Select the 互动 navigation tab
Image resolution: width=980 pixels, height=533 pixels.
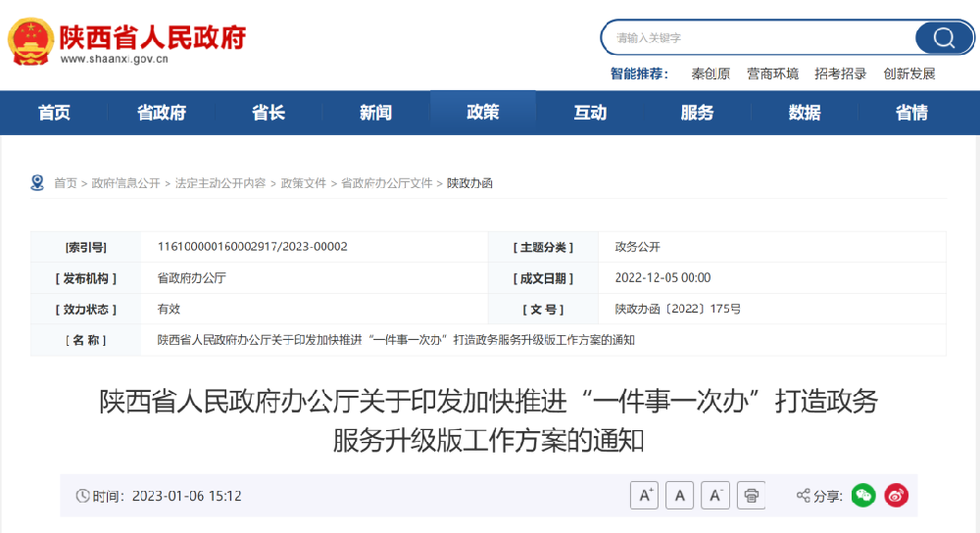pyautogui.click(x=590, y=113)
